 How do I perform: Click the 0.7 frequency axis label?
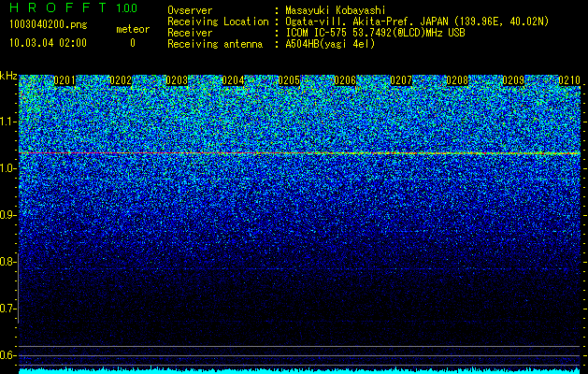point(7,309)
